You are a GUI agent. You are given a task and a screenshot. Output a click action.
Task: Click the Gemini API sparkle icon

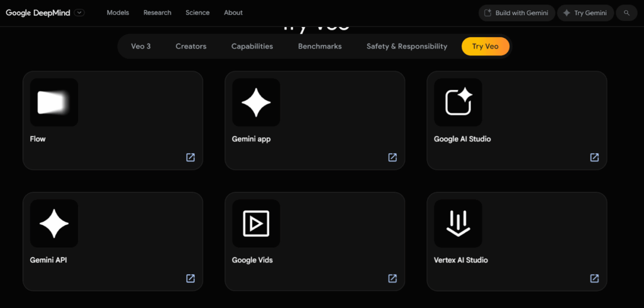54,224
